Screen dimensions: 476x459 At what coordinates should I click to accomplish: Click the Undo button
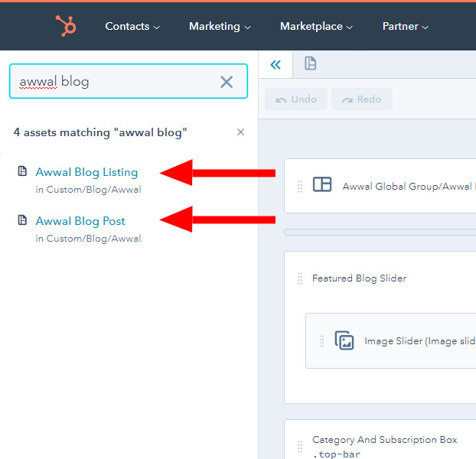click(x=296, y=99)
